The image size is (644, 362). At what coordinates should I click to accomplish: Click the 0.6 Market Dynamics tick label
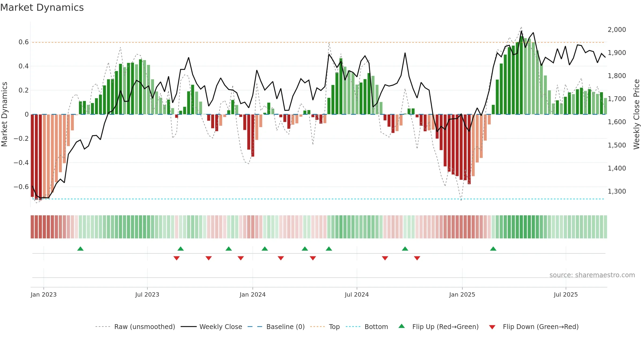click(24, 42)
